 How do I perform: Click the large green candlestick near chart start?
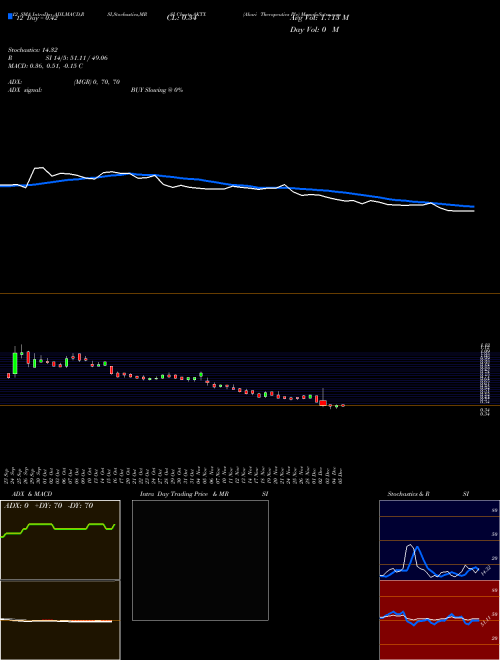(15, 363)
